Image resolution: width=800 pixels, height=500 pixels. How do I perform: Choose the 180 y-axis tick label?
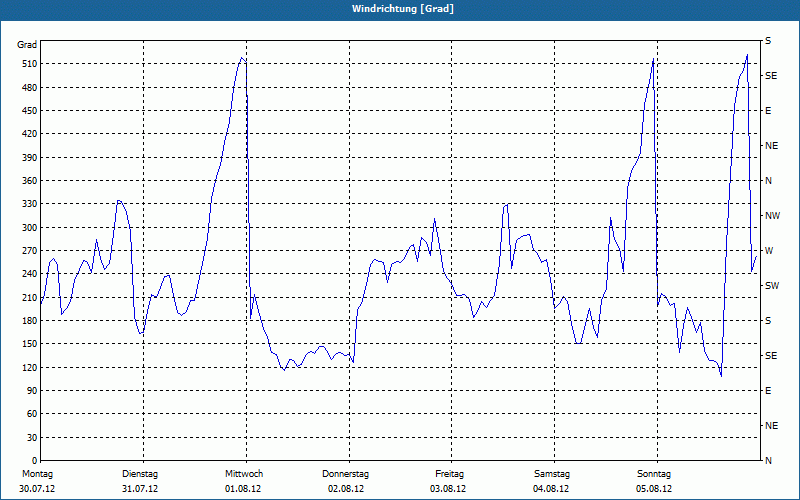coord(30,321)
